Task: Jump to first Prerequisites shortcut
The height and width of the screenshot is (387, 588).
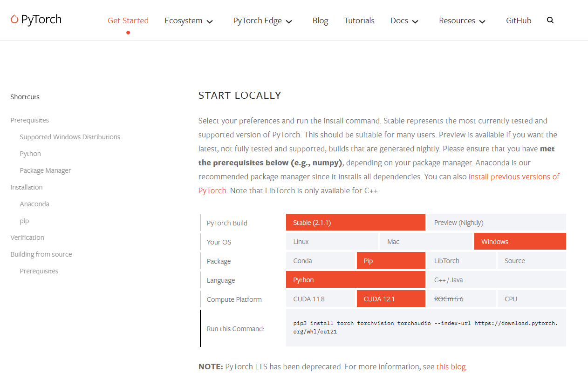Action: [30, 120]
